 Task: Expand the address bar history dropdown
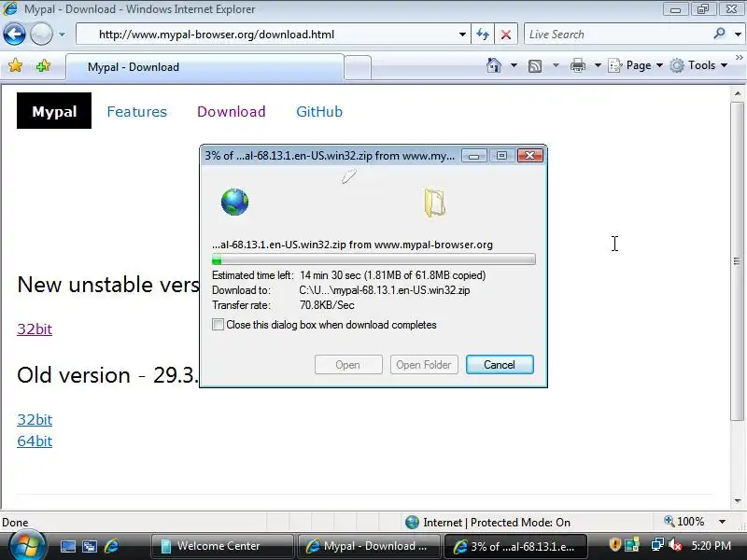point(462,35)
